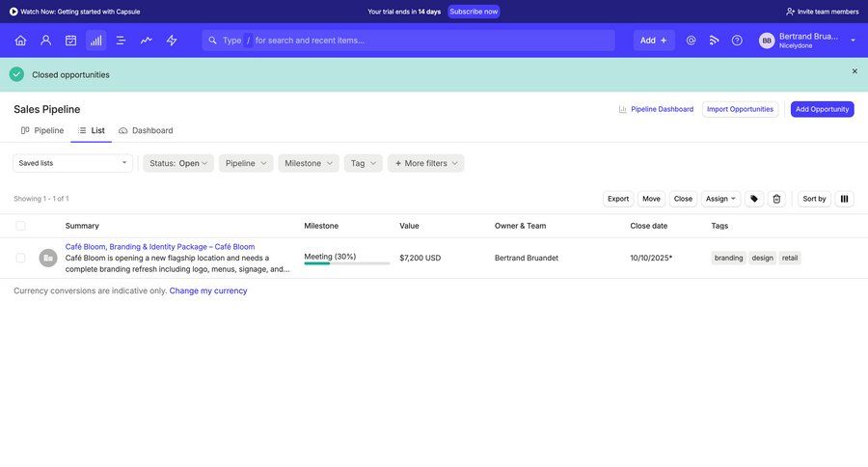Open the Reports line chart icon

[x=146, y=41]
